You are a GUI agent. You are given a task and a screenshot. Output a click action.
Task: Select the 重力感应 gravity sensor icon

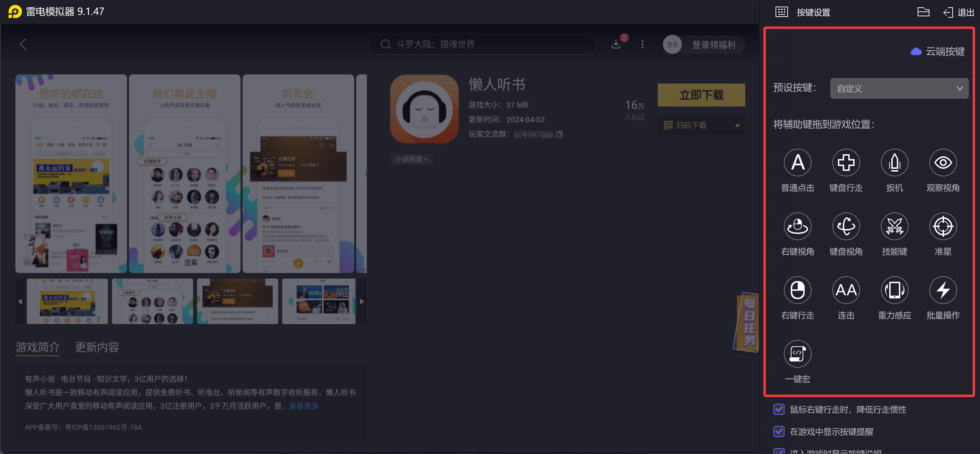(894, 290)
